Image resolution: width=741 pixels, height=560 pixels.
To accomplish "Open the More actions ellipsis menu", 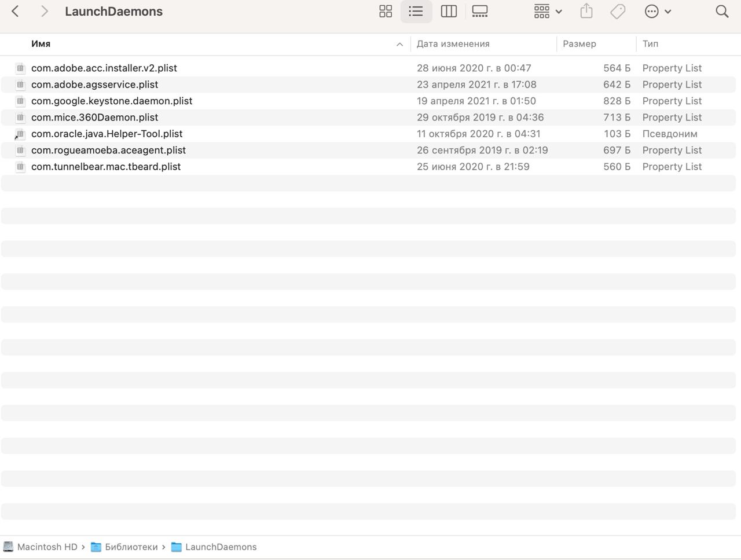I will 658,11.
